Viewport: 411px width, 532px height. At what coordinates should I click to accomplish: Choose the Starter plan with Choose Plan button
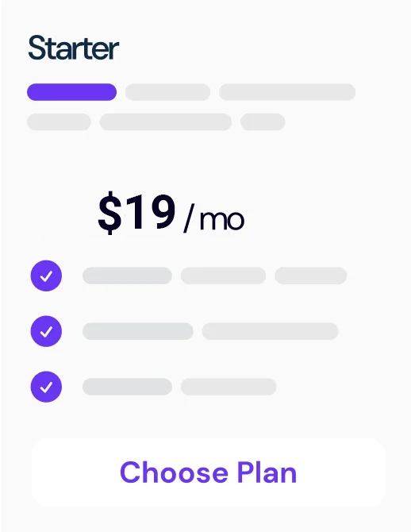[209, 472]
